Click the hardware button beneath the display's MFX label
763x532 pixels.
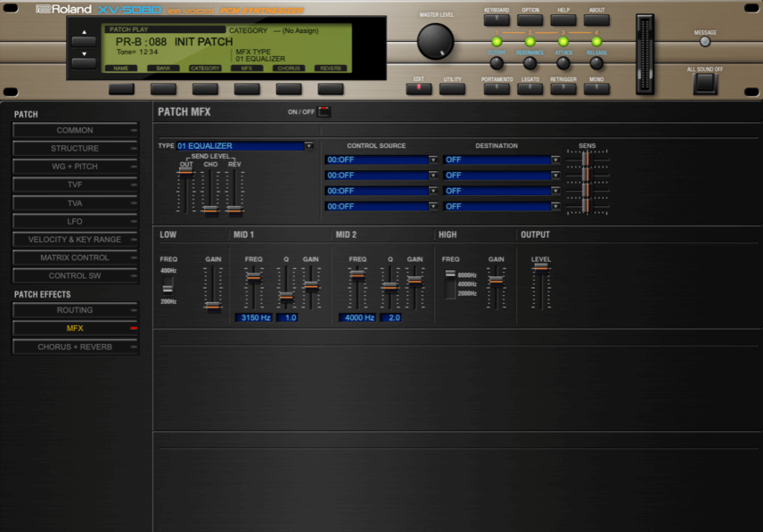click(x=247, y=89)
